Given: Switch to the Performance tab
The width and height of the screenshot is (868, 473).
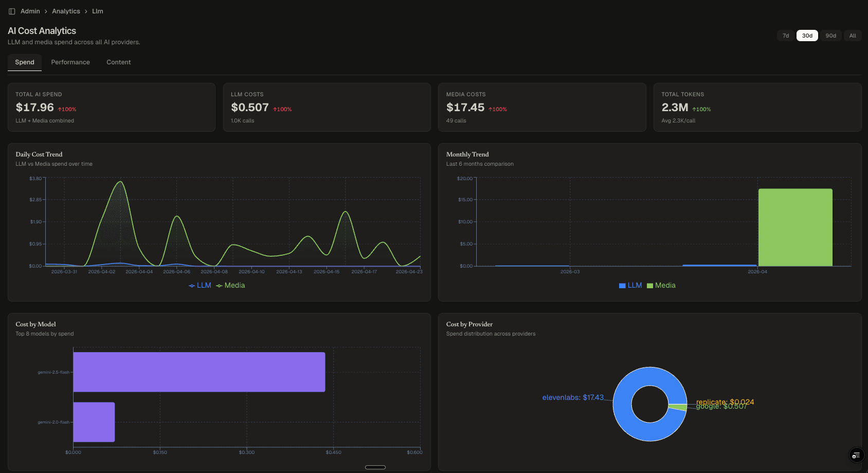Looking at the screenshot, I should [x=70, y=62].
